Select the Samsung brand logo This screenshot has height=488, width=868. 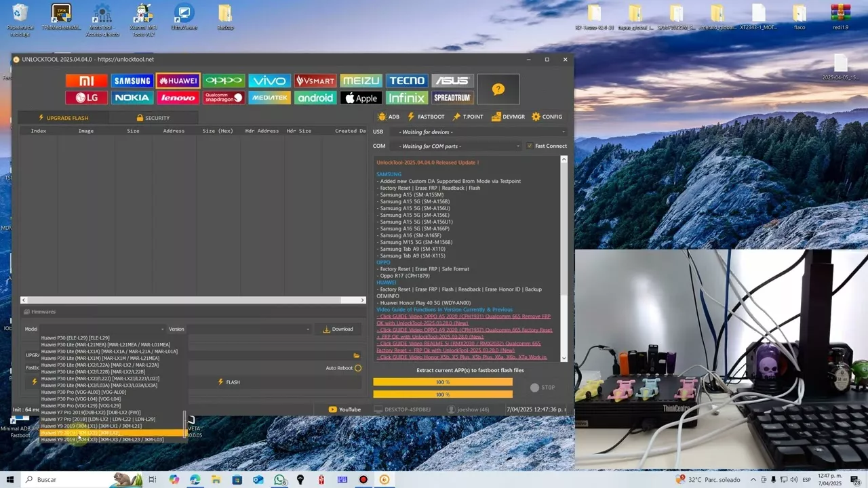pyautogui.click(x=132, y=81)
